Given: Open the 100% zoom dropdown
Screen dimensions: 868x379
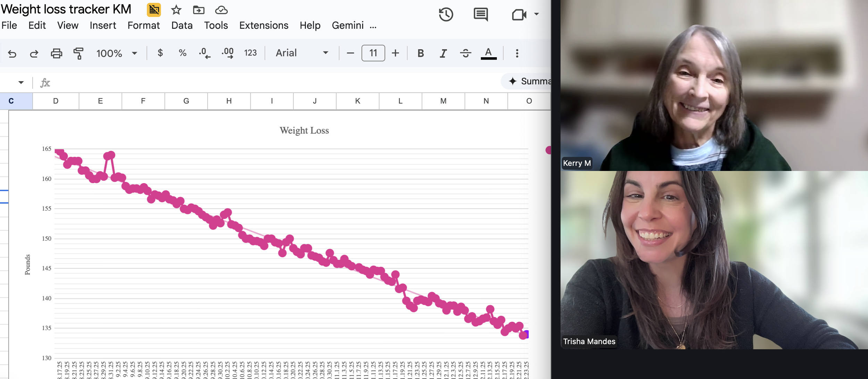Looking at the screenshot, I should tap(117, 53).
